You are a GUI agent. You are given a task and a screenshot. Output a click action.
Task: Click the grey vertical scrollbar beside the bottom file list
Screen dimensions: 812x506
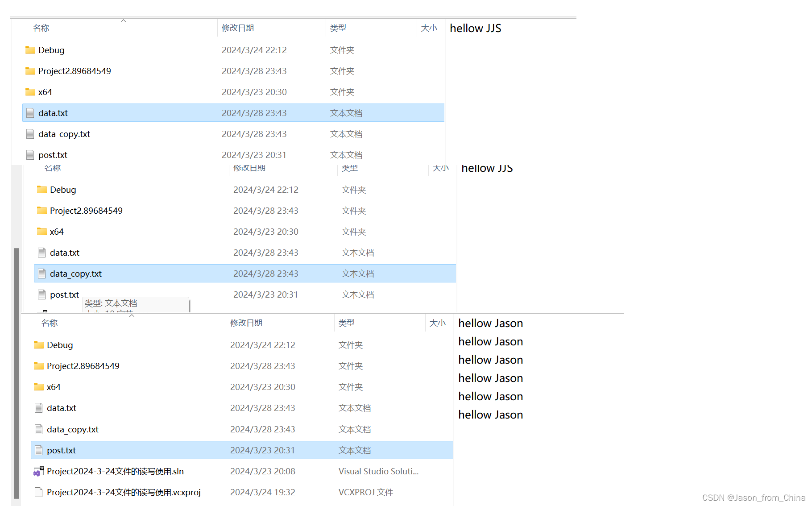[17, 373]
